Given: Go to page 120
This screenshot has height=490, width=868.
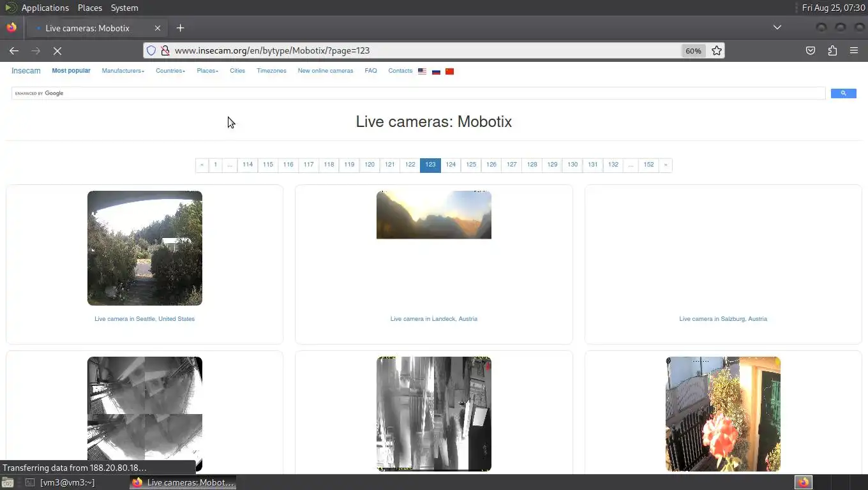Looking at the screenshot, I should pyautogui.click(x=370, y=165).
